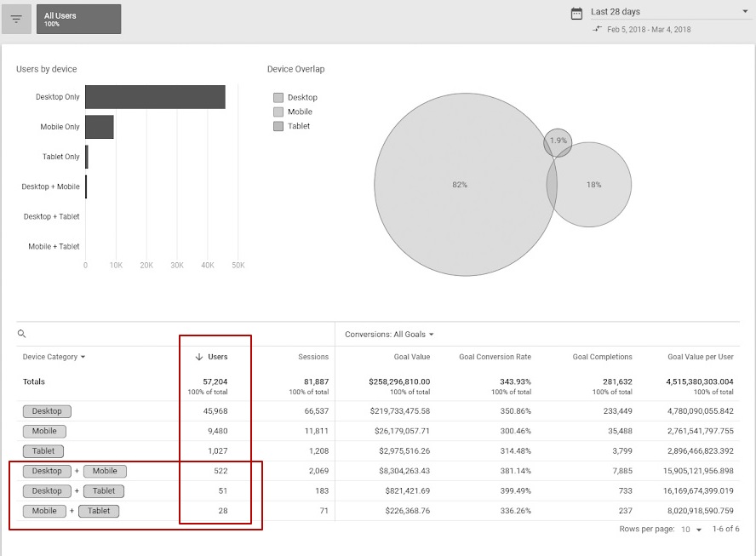Open the Conversions: All Goals dropdown
The width and height of the screenshot is (756, 556).
pos(389,335)
